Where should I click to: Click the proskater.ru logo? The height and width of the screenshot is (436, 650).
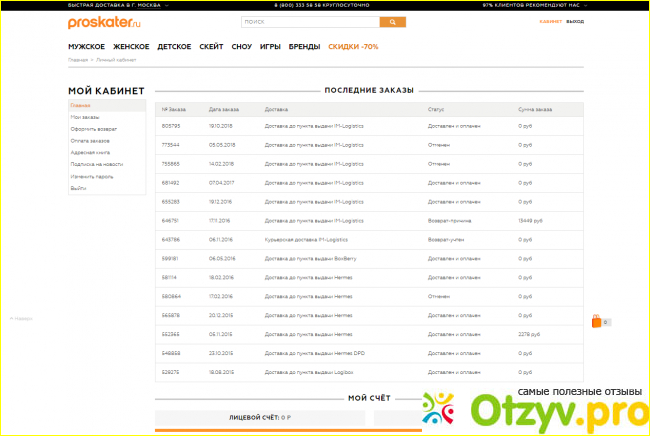98,22
